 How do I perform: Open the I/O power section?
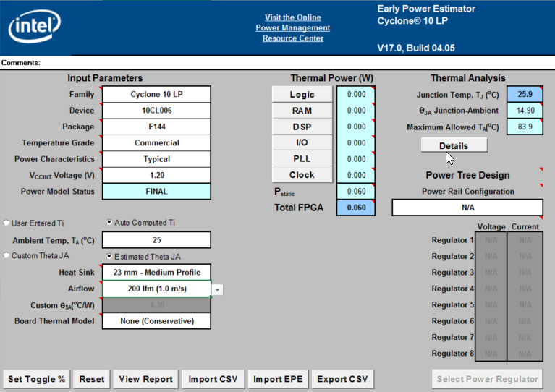pyautogui.click(x=302, y=142)
